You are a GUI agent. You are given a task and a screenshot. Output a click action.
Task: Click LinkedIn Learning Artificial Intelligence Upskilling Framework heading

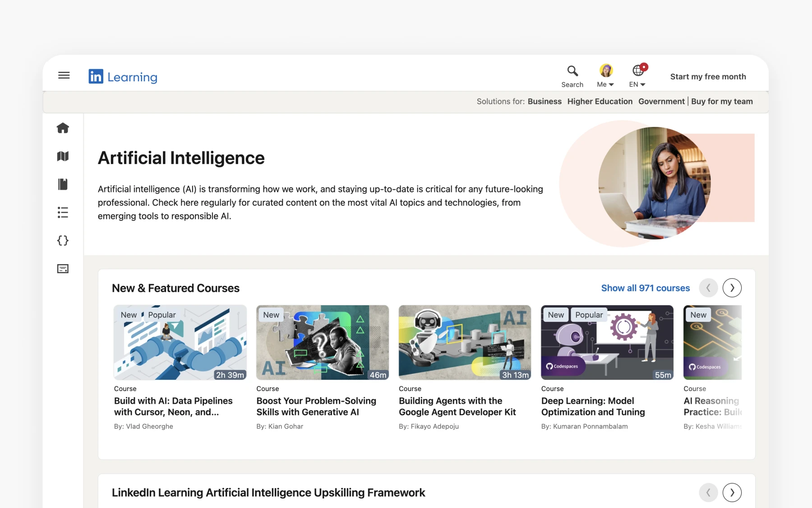268,493
